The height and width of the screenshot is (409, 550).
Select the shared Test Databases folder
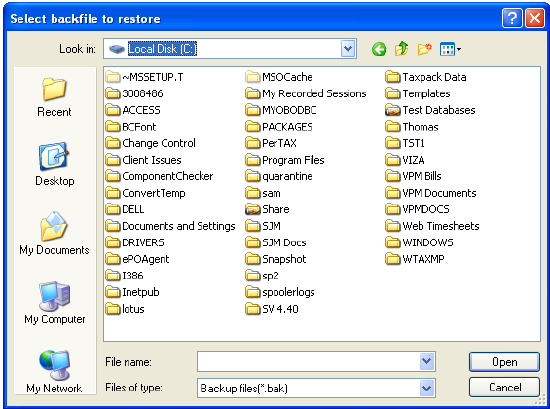430,110
